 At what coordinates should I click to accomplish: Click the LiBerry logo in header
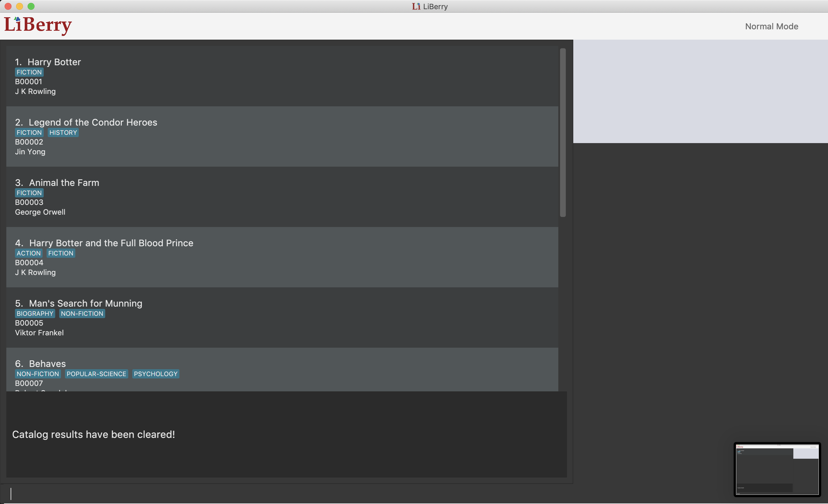point(38,25)
